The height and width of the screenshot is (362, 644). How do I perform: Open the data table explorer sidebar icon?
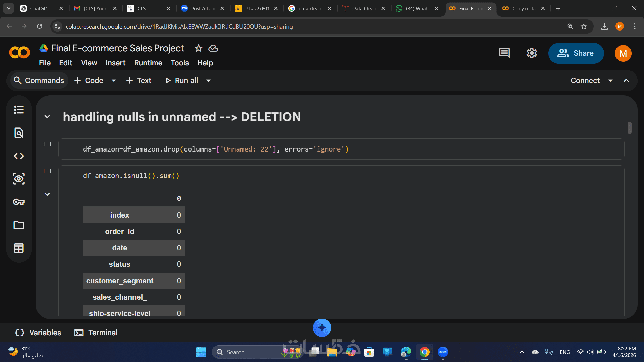(19, 248)
